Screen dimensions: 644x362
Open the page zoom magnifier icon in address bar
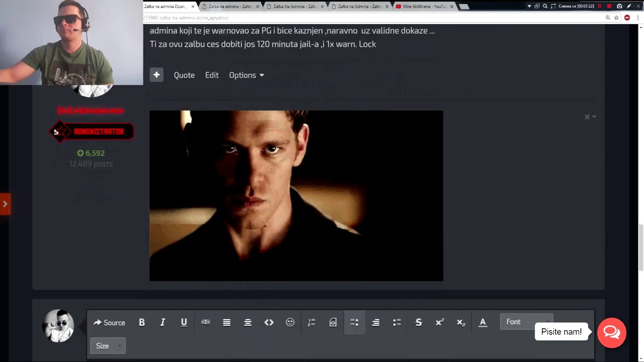point(608,18)
